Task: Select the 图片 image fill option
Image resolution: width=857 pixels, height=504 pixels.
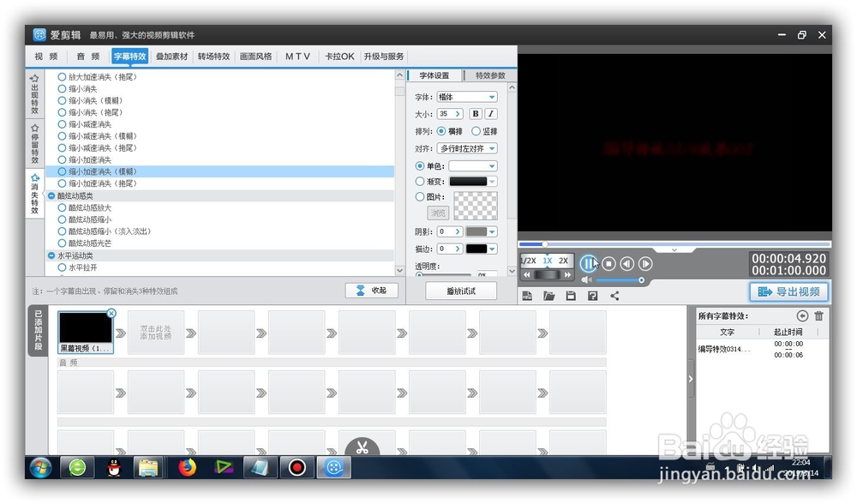Action: point(420,197)
